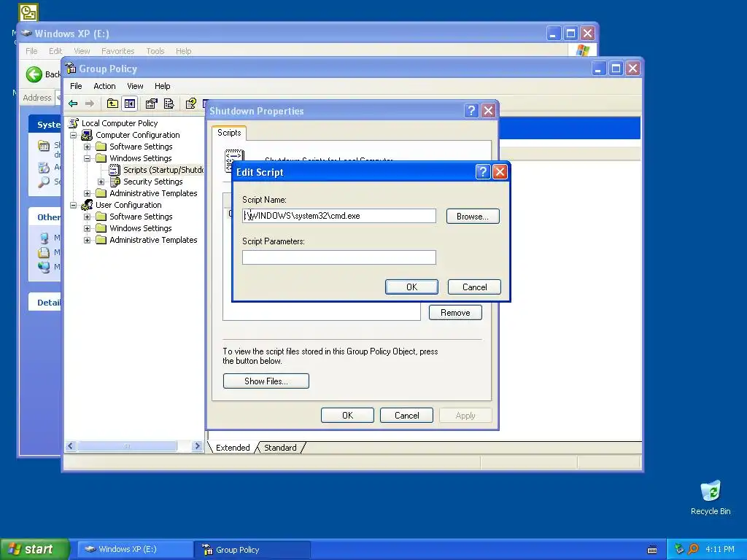Click the Script Parameters input field
This screenshot has height=560, width=747.
click(338, 257)
